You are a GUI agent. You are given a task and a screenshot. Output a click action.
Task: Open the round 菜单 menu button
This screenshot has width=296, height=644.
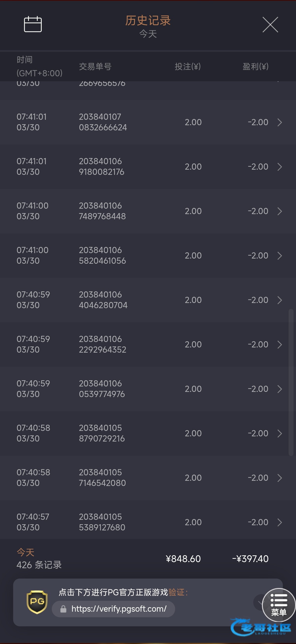(279, 605)
